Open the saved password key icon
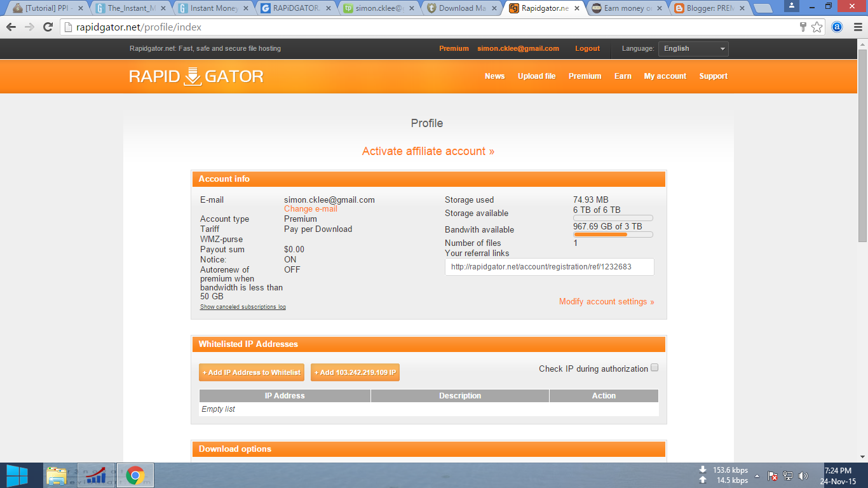Screen dimensions: 868x488 tap(803, 27)
